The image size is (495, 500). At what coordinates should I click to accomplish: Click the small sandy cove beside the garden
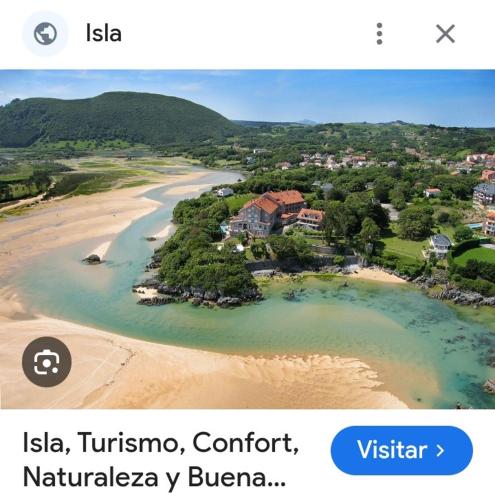tap(378, 275)
